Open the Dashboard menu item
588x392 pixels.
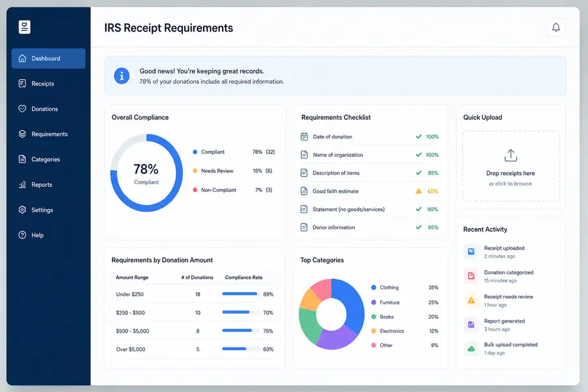coord(48,59)
